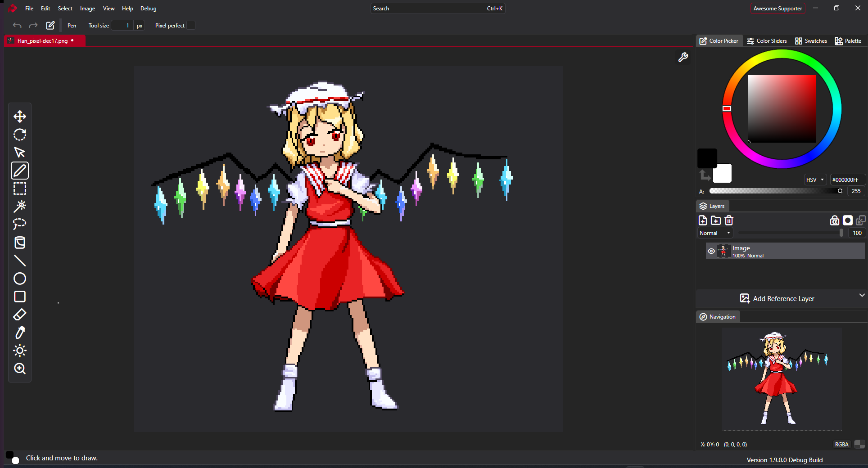Toggle lock alpha on the layer
This screenshot has height=468, width=868.
pos(834,220)
